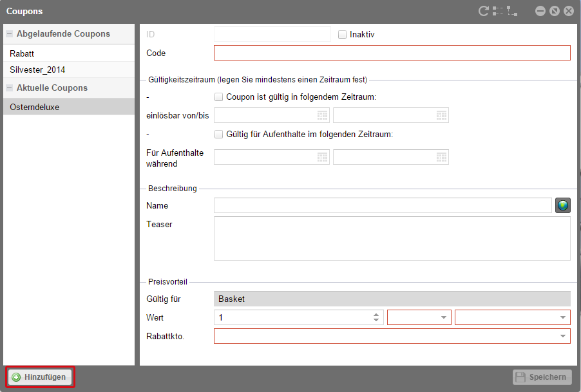Toggle the Inaktiv checkbox
This screenshot has height=392, width=581.
point(342,34)
